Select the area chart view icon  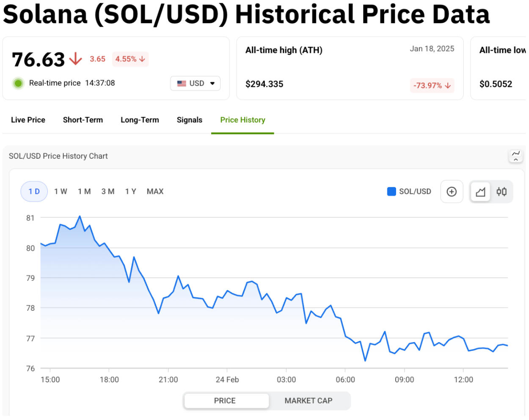(x=480, y=191)
